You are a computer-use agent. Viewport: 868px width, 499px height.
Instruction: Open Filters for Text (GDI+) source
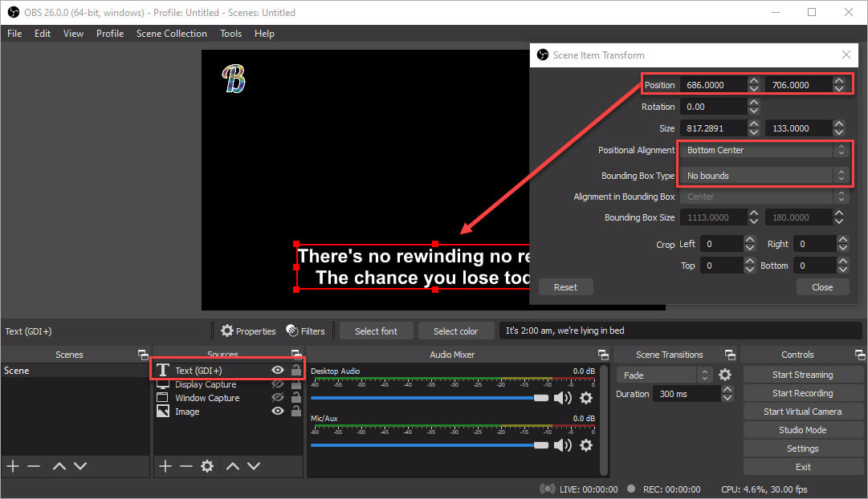(x=306, y=331)
